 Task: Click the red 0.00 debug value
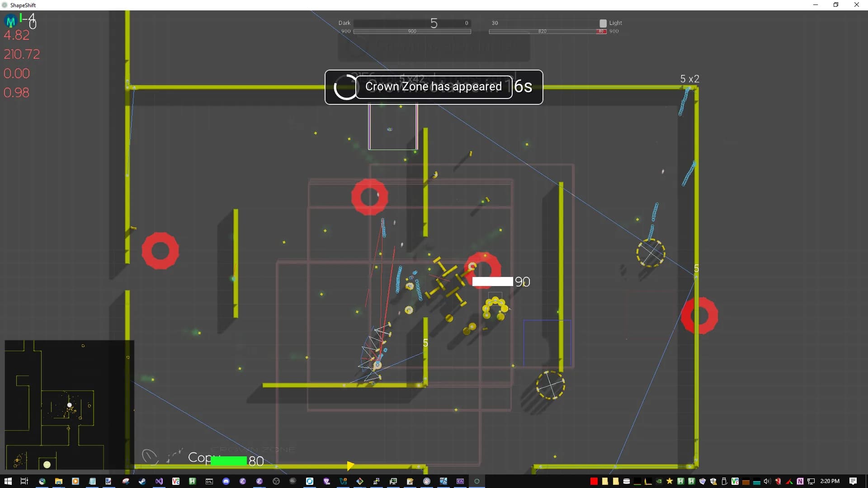pyautogui.click(x=17, y=73)
